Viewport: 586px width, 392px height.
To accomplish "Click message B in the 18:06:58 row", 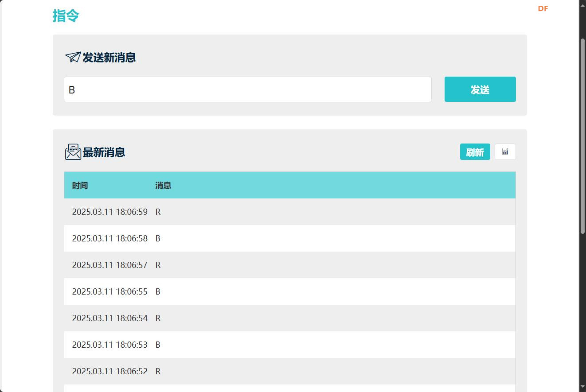I will tap(158, 238).
